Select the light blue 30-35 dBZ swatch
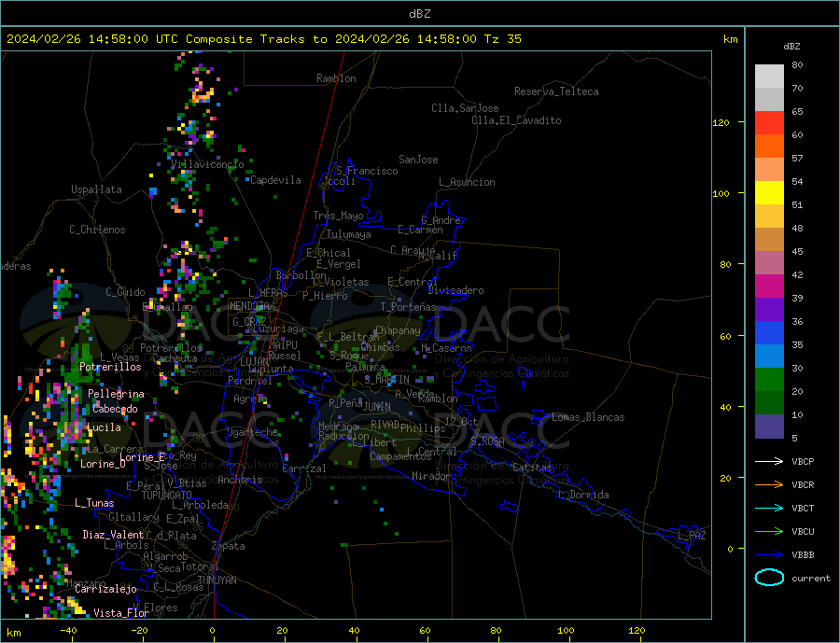This screenshot has width=840, height=643. click(x=769, y=356)
